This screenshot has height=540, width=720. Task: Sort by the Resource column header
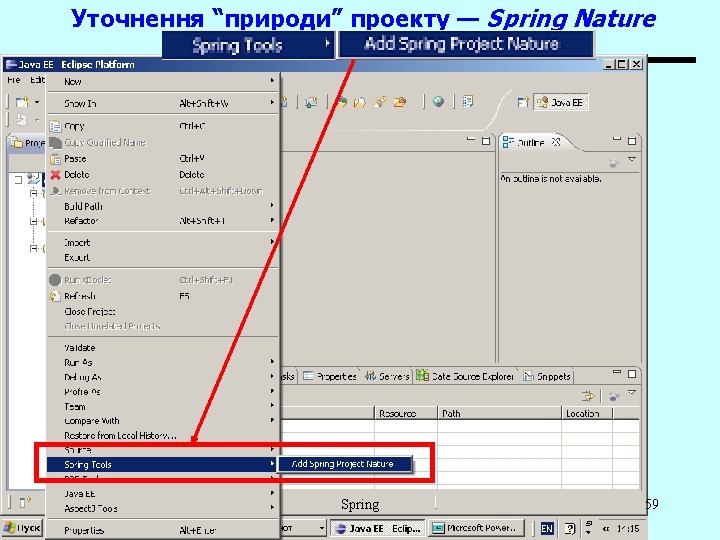(x=405, y=413)
